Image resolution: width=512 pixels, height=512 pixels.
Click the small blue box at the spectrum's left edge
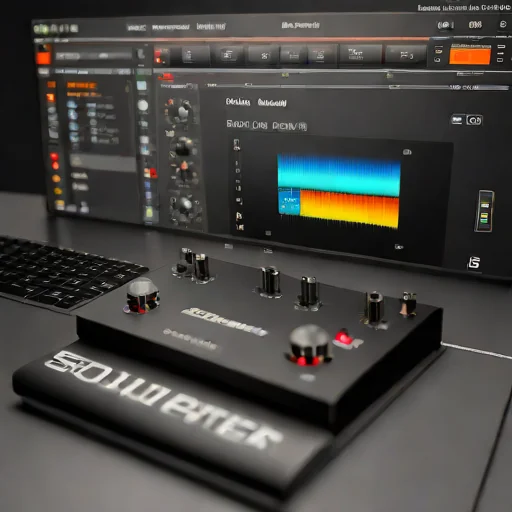tap(289, 201)
